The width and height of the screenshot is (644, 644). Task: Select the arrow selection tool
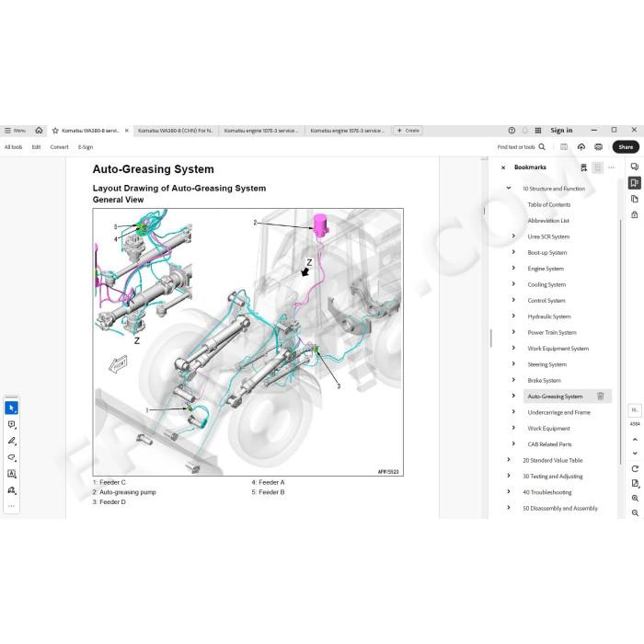coord(11,408)
